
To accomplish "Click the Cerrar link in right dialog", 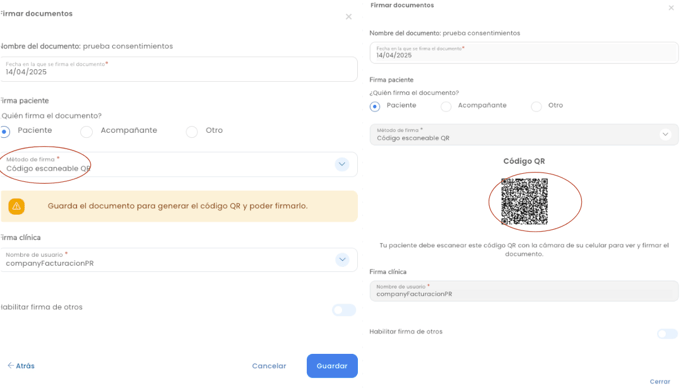I will pyautogui.click(x=660, y=382).
